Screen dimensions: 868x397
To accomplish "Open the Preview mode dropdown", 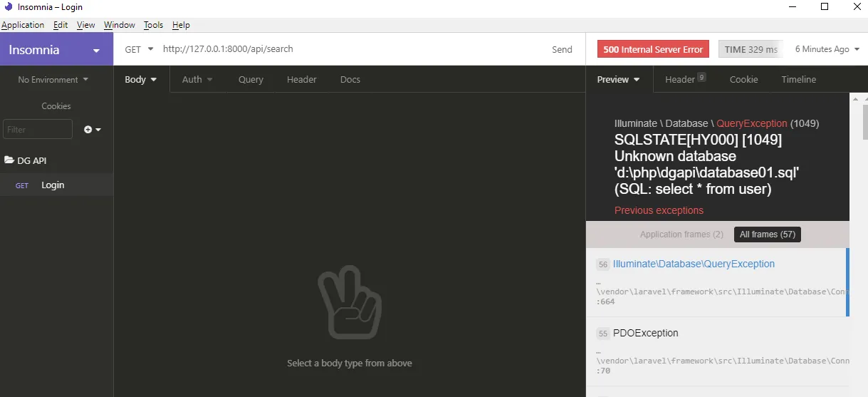I will coord(618,80).
